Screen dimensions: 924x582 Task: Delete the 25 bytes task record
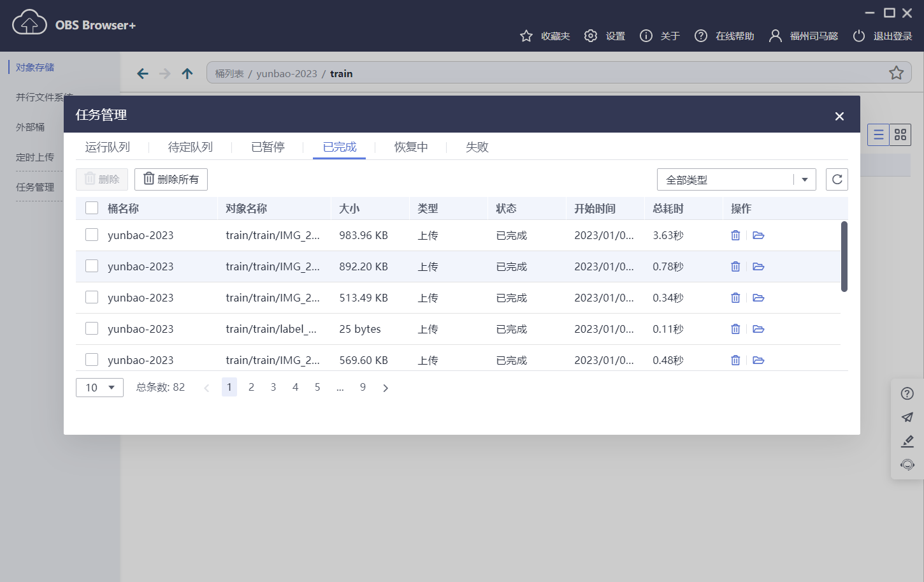[735, 329]
